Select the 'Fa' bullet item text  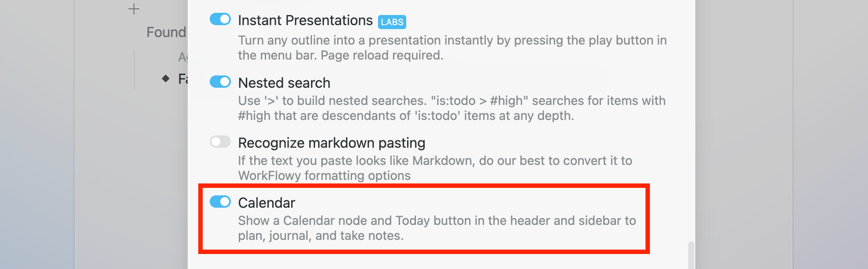pos(182,79)
